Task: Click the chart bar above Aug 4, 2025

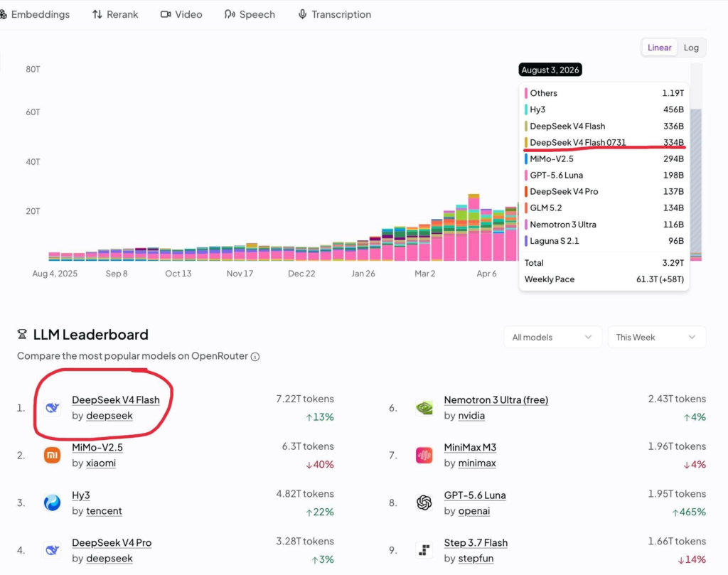Action: (54, 256)
